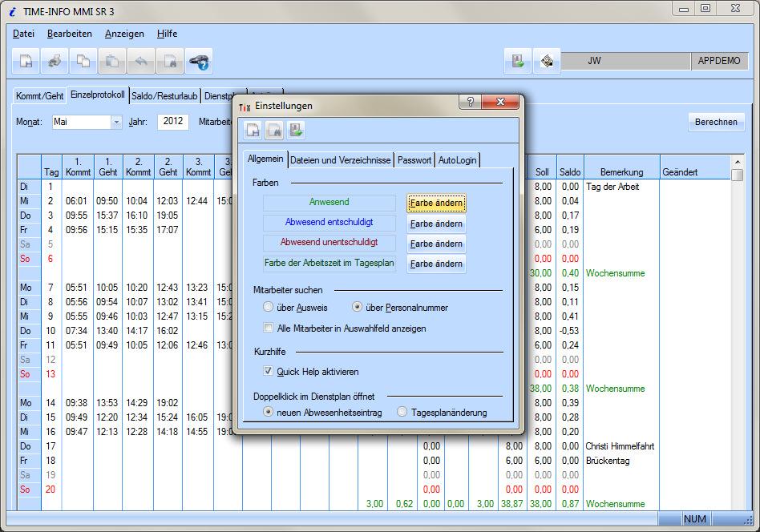Click the booking terminal icon next to JW
Viewport: 760px width, 532px height.
pos(547,61)
